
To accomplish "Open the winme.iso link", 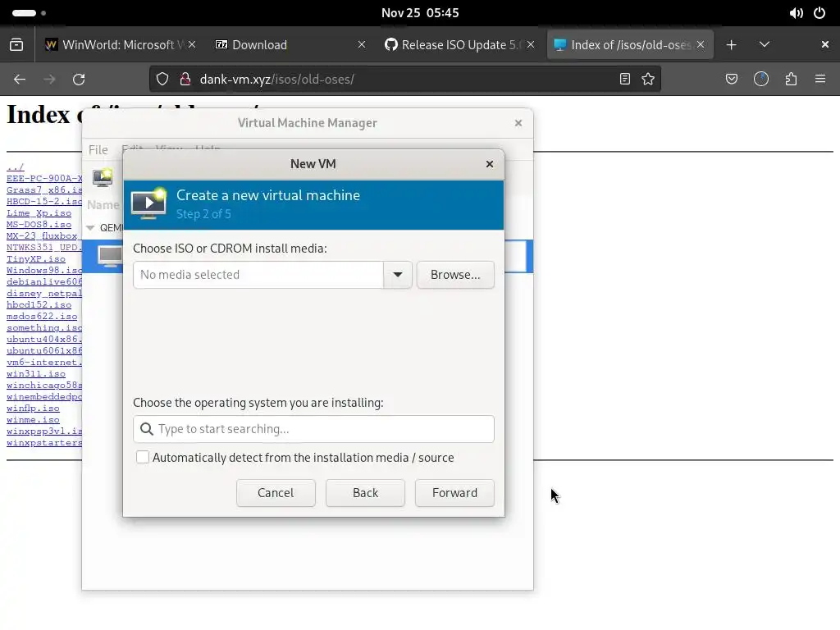I will tap(33, 420).
